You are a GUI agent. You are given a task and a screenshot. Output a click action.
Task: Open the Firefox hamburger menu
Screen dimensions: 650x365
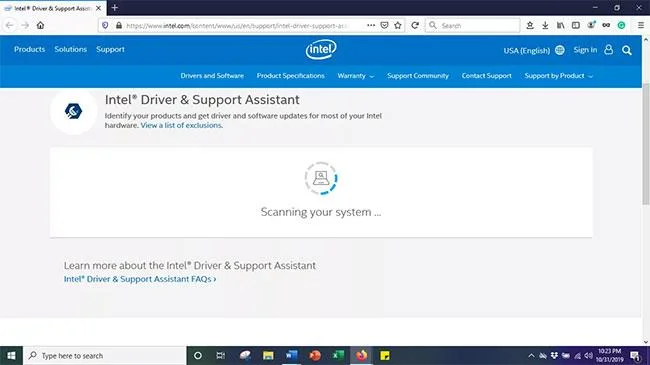point(641,25)
